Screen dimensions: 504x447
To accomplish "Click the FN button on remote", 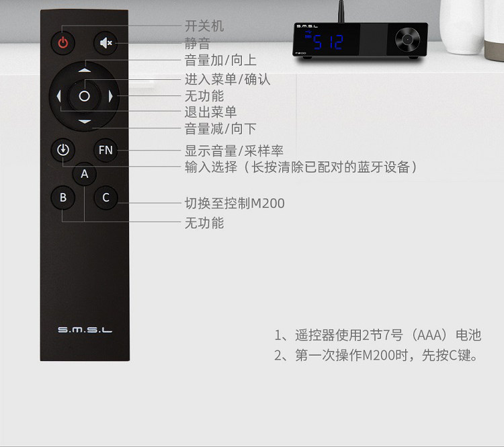I will [x=106, y=150].
